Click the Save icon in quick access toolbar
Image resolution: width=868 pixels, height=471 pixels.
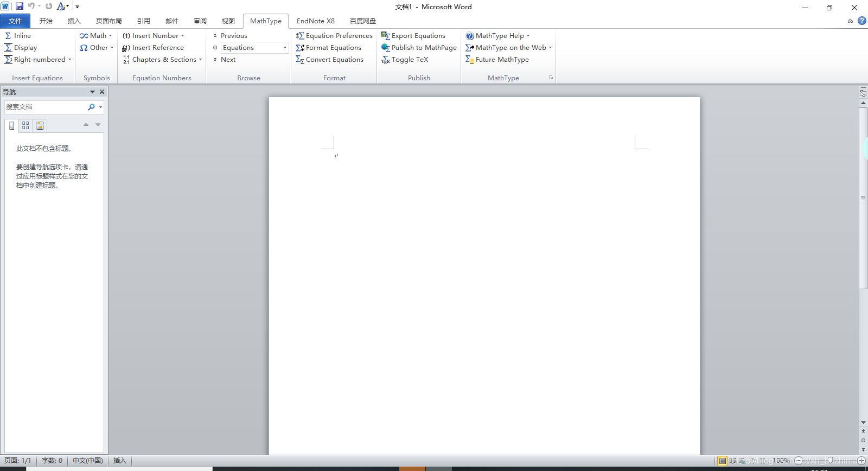[20, 6]
